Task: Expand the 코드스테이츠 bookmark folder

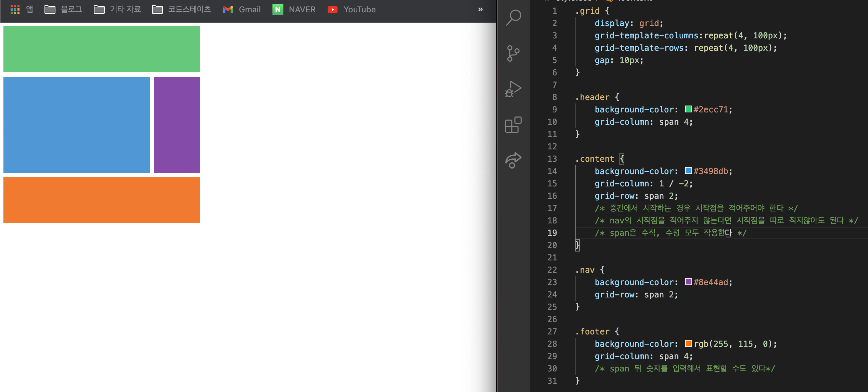Action: click(182, 10)
